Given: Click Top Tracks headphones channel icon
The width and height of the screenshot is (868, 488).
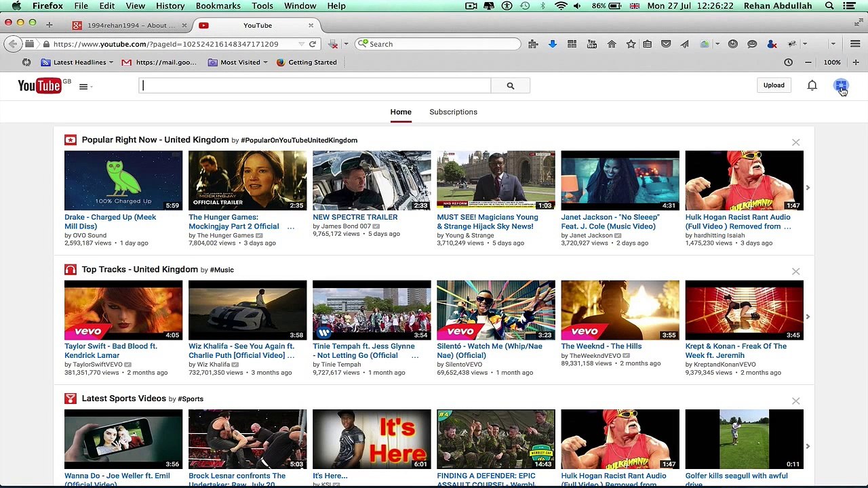Looking at the screenshot, I should tap(71, 269).
